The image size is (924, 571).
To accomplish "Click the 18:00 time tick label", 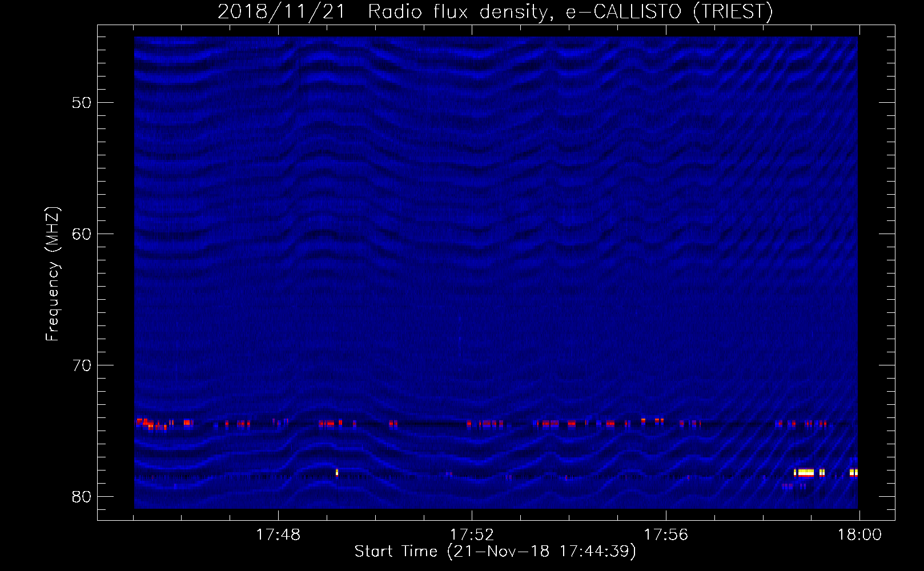I will pyautogui.click(x=859, y=535).
